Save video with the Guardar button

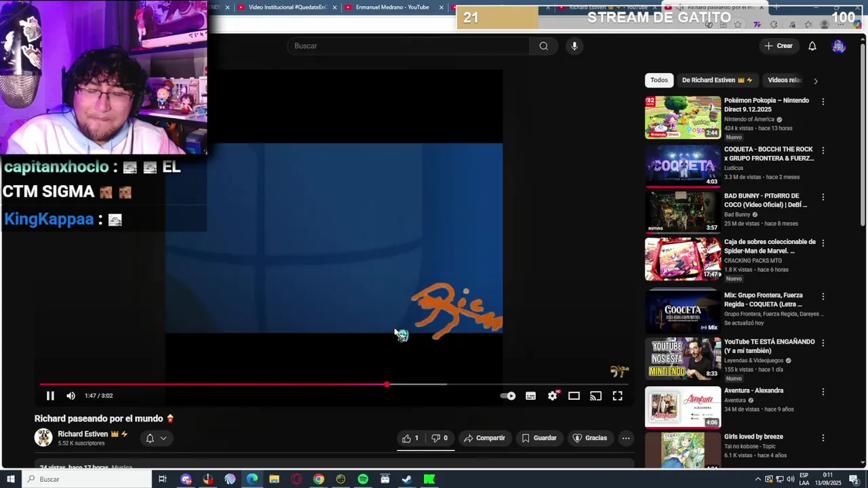[539, 438]
